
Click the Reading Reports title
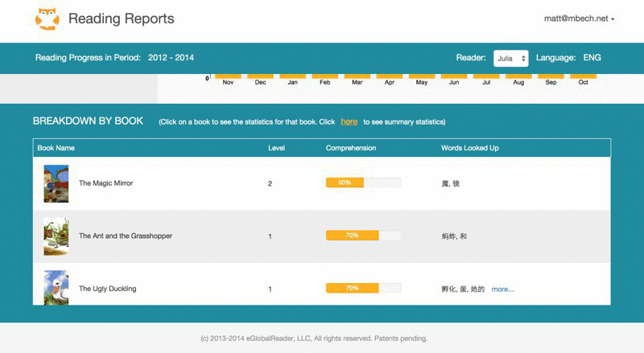(121, 18)
